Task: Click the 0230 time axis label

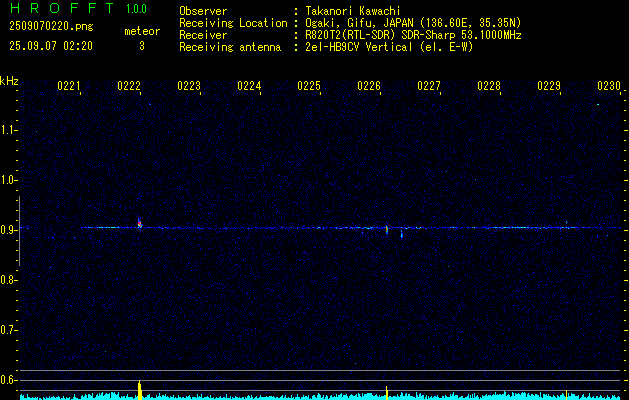Action: point(609,86)
